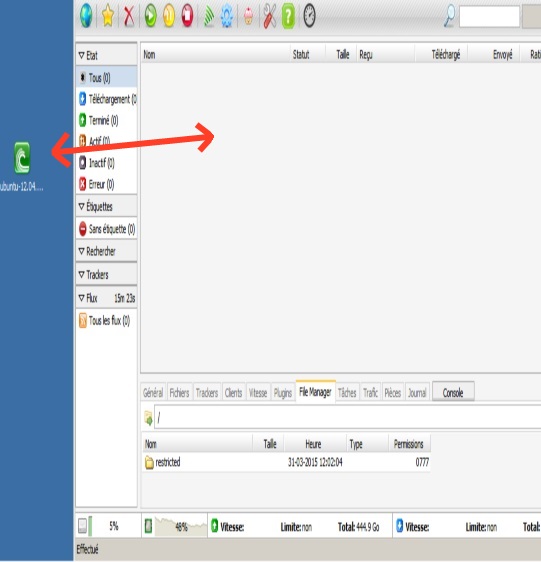The image size is (541, 562).
Task: Click the globe add-torrent icon
Action: click(86, 16)
